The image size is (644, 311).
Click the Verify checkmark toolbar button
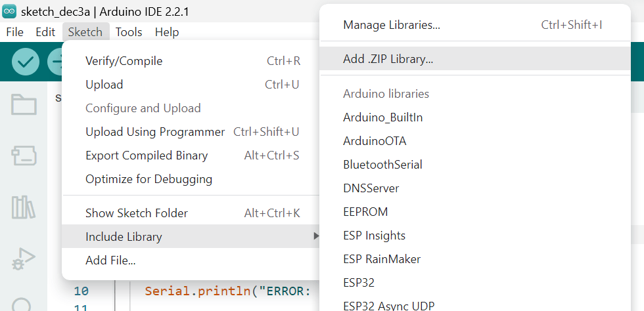[26, 62]
